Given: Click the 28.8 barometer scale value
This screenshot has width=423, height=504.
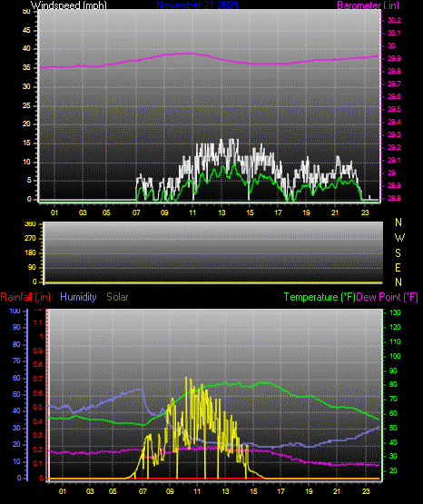Looking at the screenshot, I should [x=394, y=198].
